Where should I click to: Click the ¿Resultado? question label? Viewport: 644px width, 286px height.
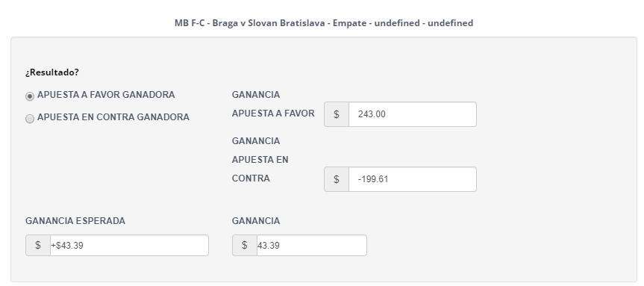(52, 72)
